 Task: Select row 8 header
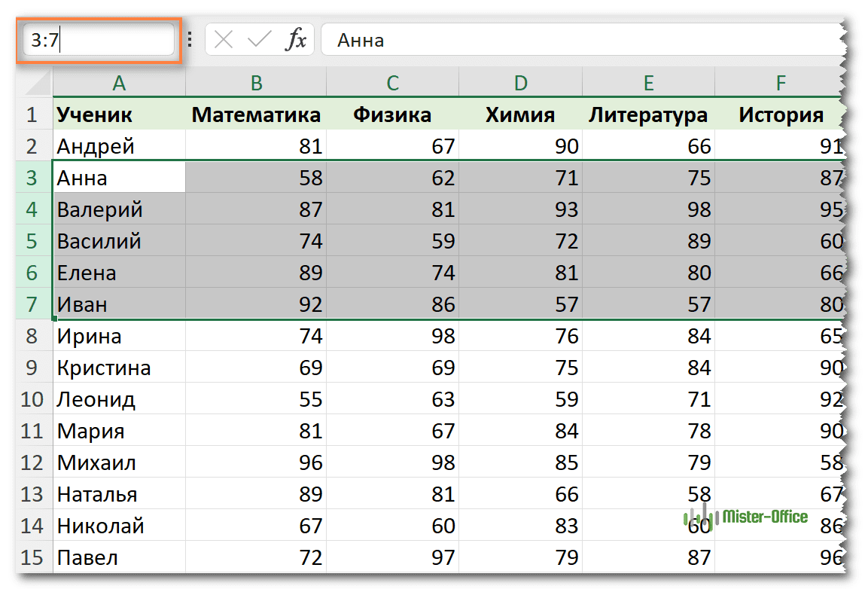[32, 336]
